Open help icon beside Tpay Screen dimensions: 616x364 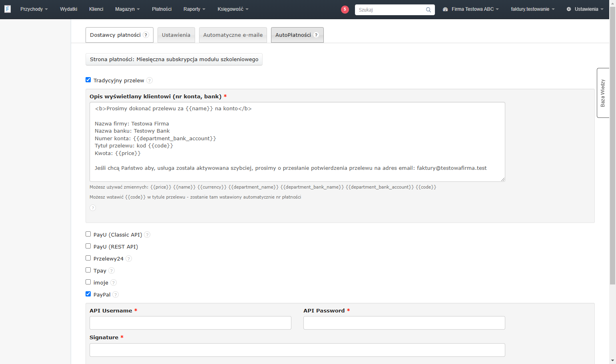click(x=112, y=271)
